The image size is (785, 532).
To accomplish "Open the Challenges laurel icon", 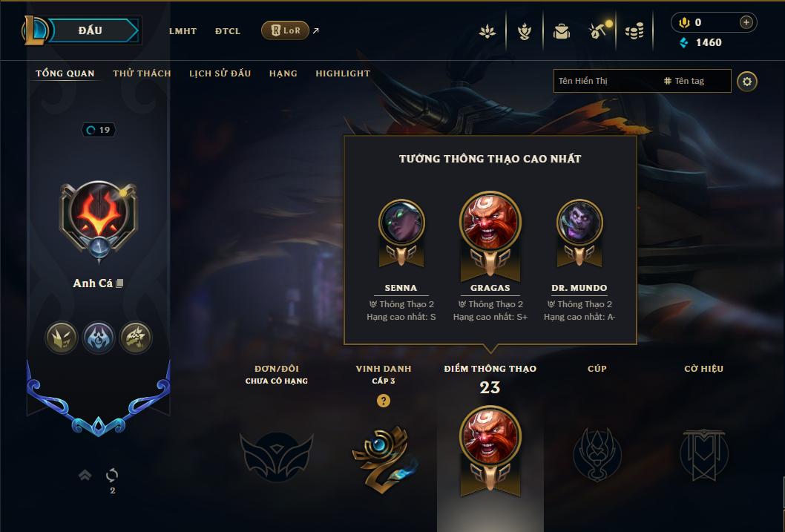I will tap(524, 31).
